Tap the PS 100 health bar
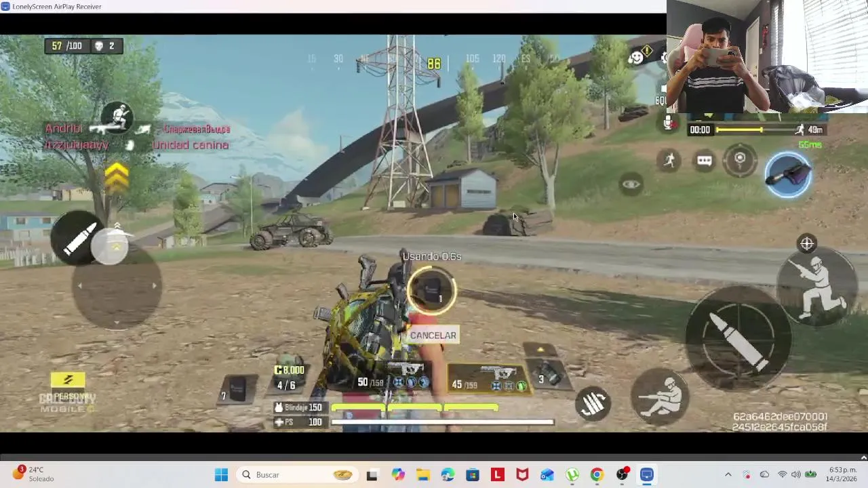Screen dimensions: 868x488 pos(414,422)
